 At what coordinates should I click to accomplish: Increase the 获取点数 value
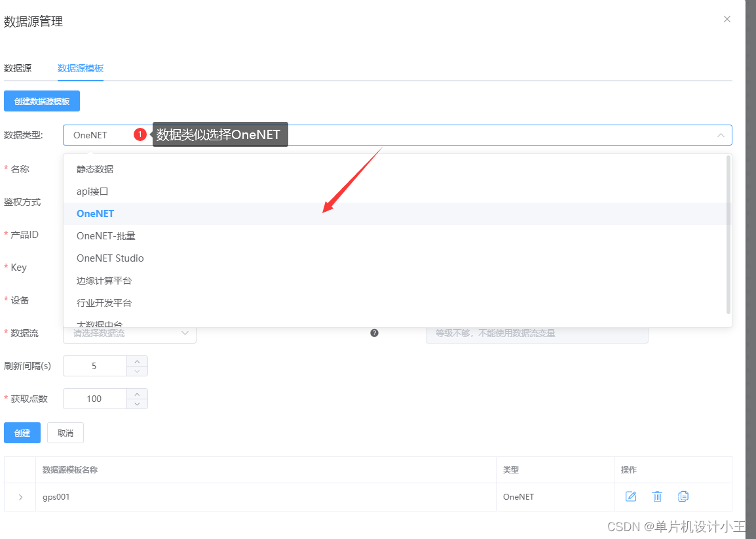138,394
